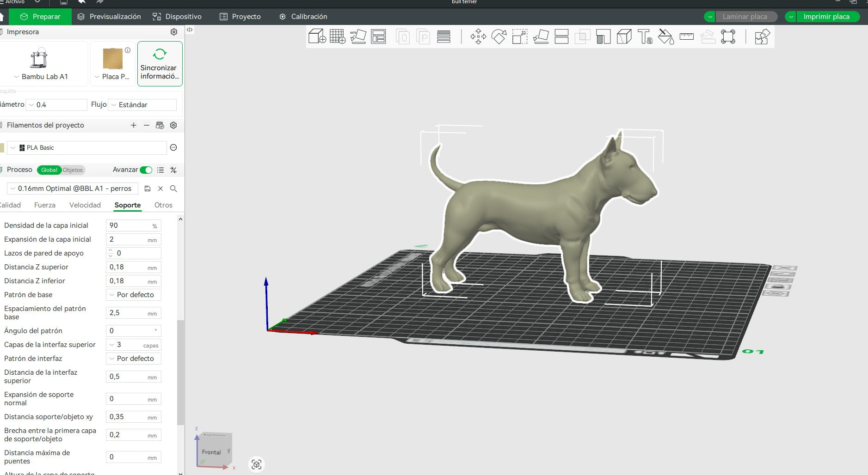Open the project filaments settings gear
Screen dimensions: 868x475
tap(173, 125)
